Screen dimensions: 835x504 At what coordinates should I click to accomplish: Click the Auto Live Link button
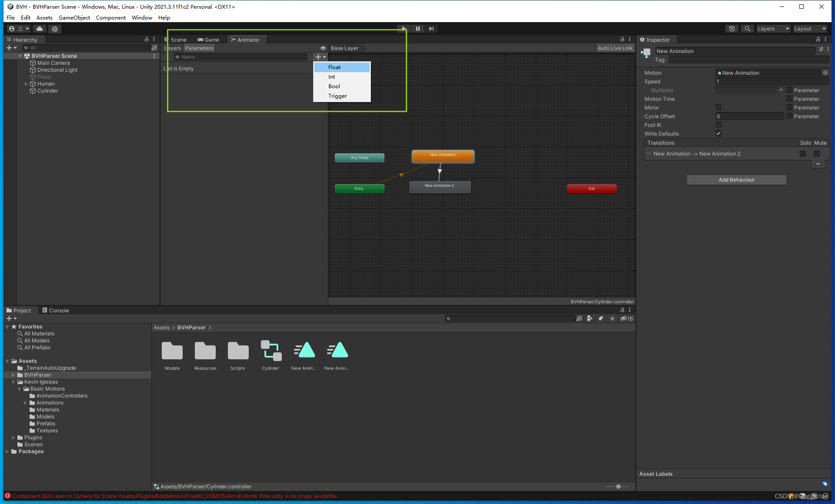coord(615,48)
